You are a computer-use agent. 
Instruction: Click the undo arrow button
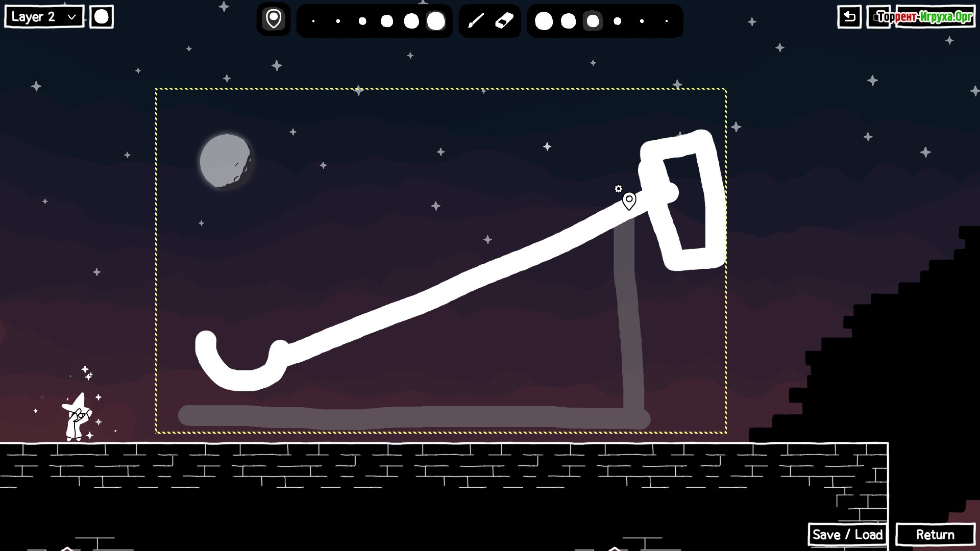click(x=849, y=17)
